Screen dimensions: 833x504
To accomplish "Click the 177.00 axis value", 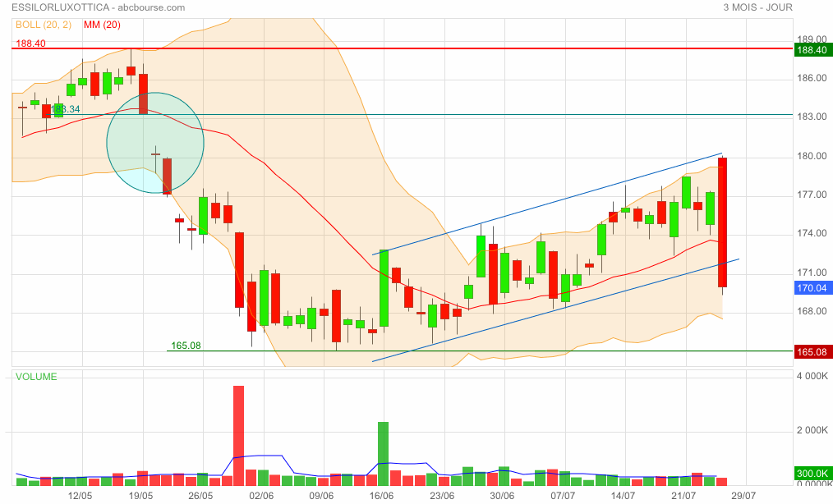I will pos(812,195).
